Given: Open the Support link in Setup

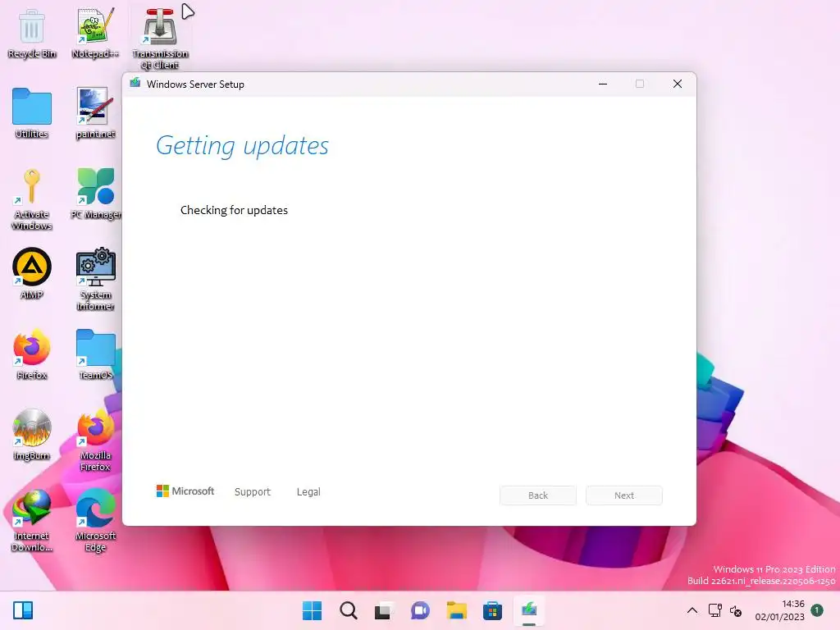Looking at the screenshot, I should coord(253,492).
